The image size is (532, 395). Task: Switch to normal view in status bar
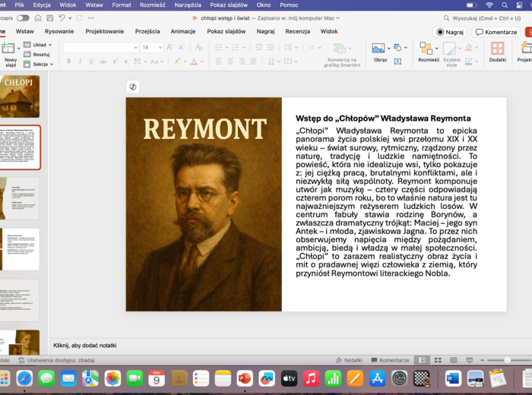[x=421, y=360]
